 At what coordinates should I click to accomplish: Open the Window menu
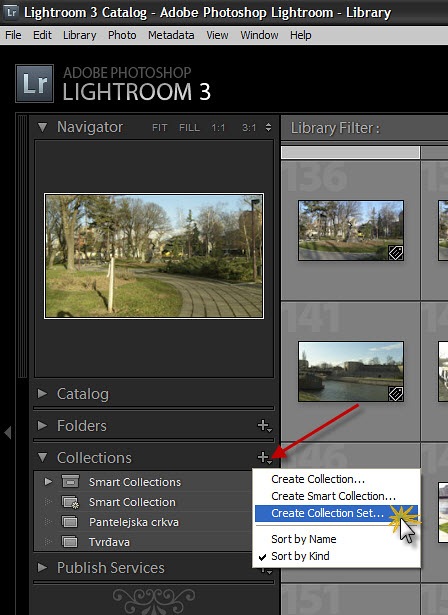(259, 35)
